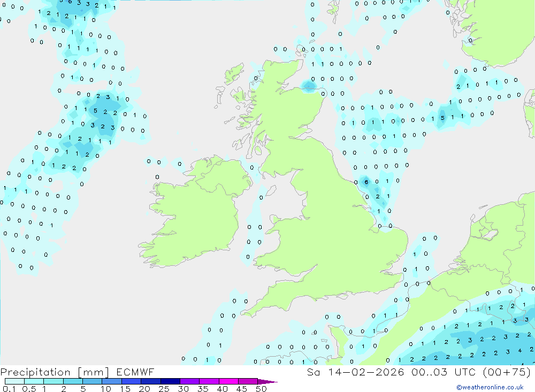Click the 25 to 30 mm legend swatch
This screenshot has width=535, height=392.
tap(170, 381)
